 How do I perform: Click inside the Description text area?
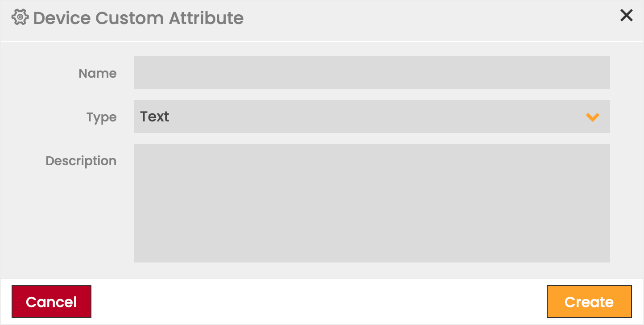(x=372, y=203)
